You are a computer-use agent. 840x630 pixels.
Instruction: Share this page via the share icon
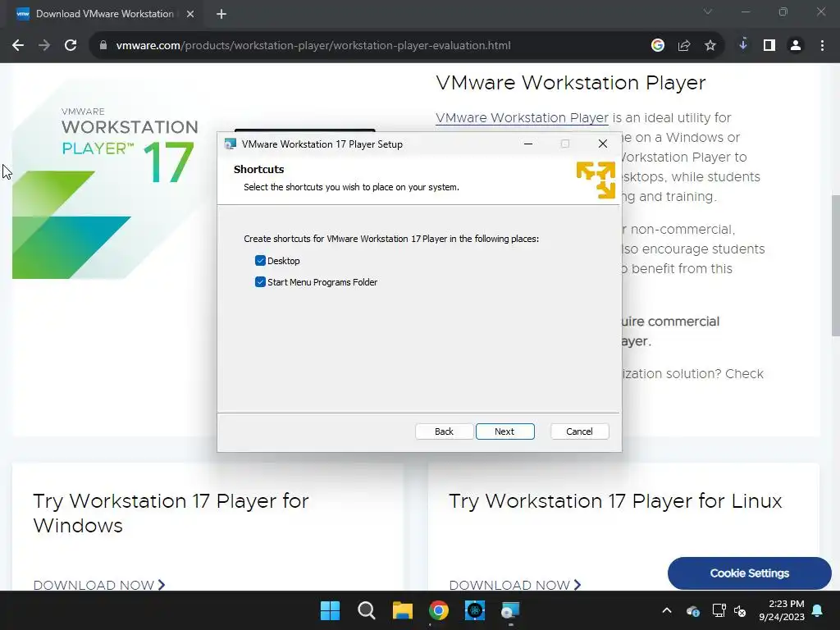pos(684,46)
